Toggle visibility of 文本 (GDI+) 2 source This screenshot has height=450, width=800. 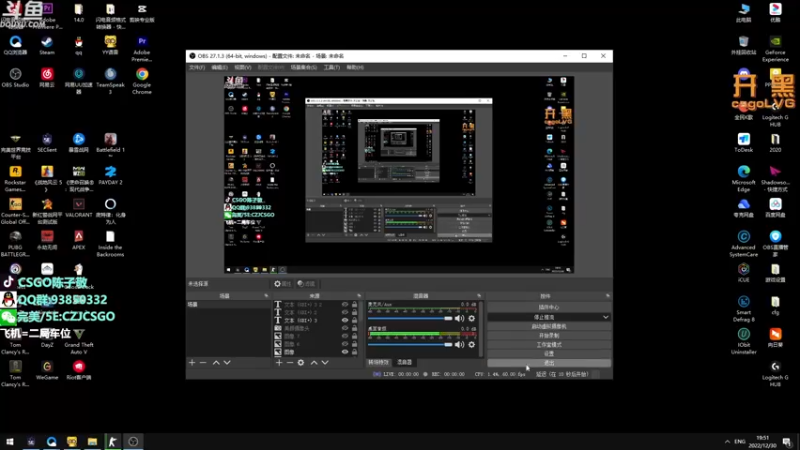point(345,312)
